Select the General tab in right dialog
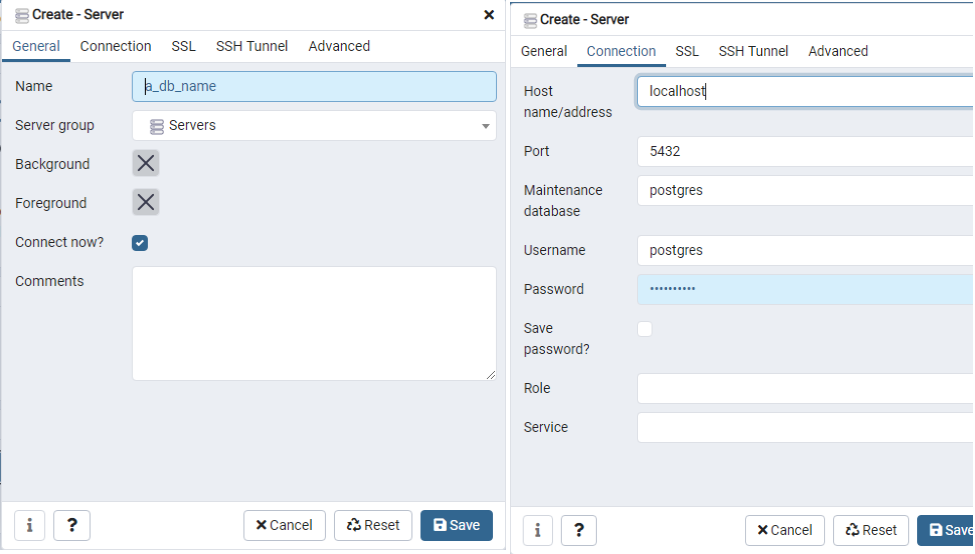This screenshot has height=554, width=975. click(544, 51)
